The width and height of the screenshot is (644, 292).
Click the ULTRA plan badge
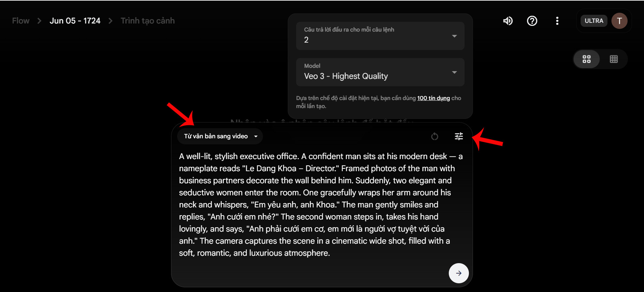click(594, 21)
